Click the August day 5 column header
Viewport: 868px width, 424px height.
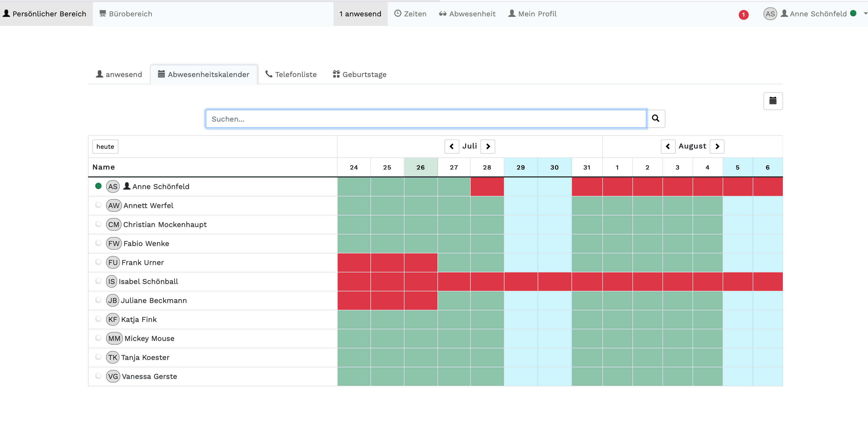[x=738, y=167]
